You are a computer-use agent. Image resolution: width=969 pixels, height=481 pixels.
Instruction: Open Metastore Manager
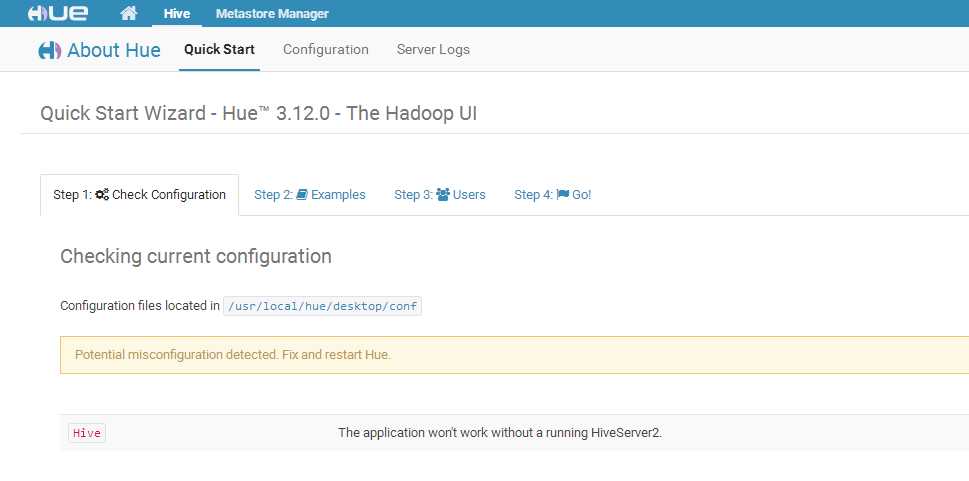[272, 14]
